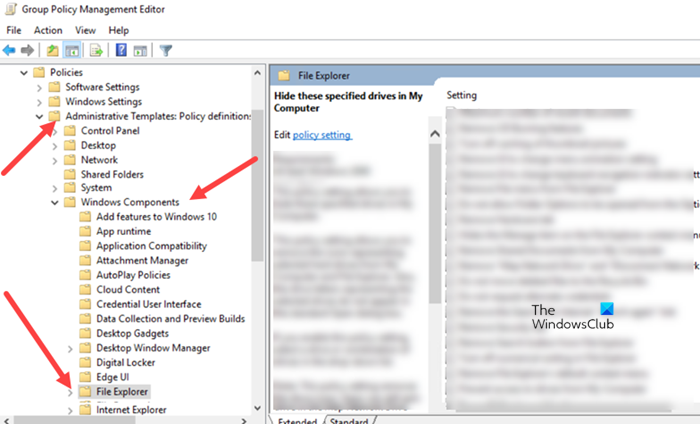Click the Shared Folders folder icon
Image resolution: width=700 pixels, height=424 pixels.
click(70, 174)
